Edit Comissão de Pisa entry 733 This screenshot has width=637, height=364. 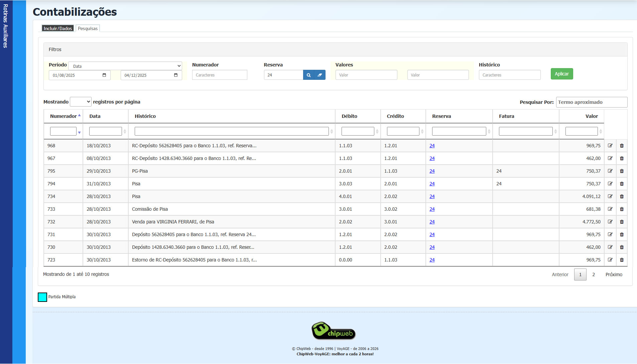pyautogui.click(x=610, y=209)
